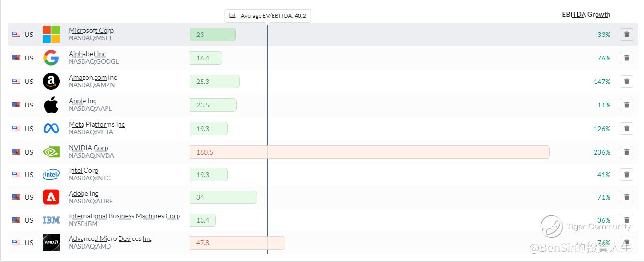Click the NASDAQ:ADBE ticker text
The height and width of the screenshot is (262, 644).
91,202
